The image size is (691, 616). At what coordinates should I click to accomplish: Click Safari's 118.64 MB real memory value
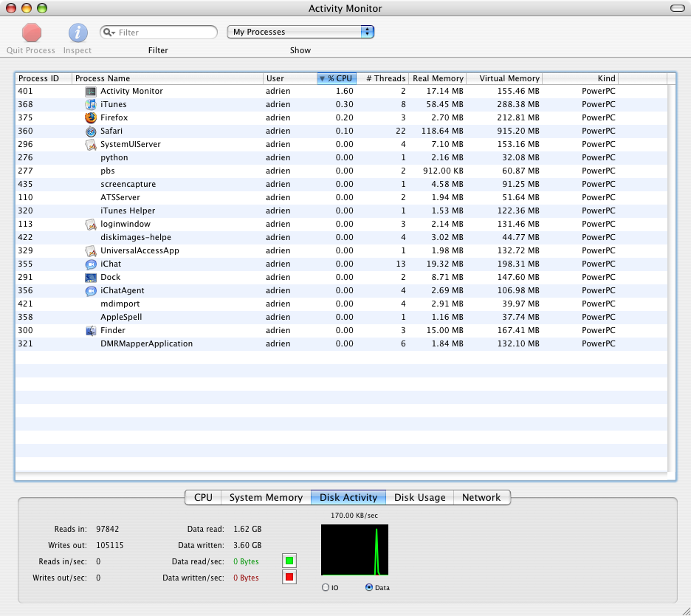[442, 131]
